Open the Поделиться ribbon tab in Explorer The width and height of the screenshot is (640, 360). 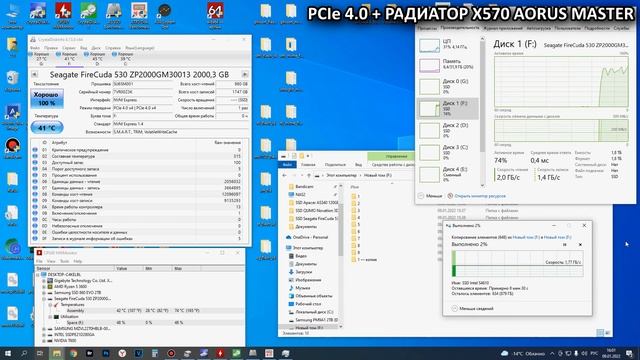coord(335,164)
